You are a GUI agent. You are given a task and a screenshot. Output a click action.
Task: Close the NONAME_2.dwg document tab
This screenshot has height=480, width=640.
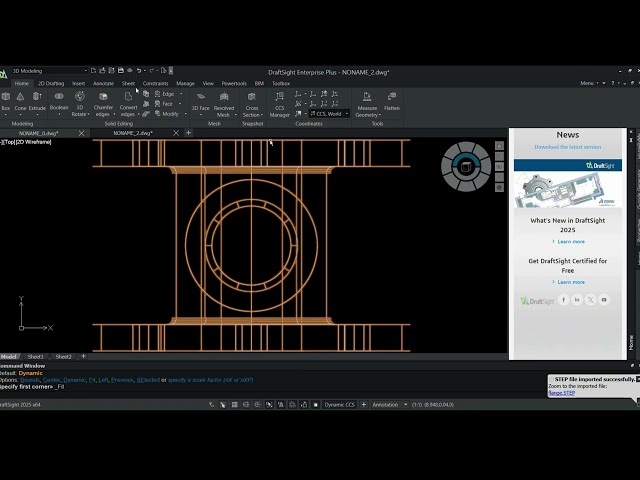pos(176,133)
